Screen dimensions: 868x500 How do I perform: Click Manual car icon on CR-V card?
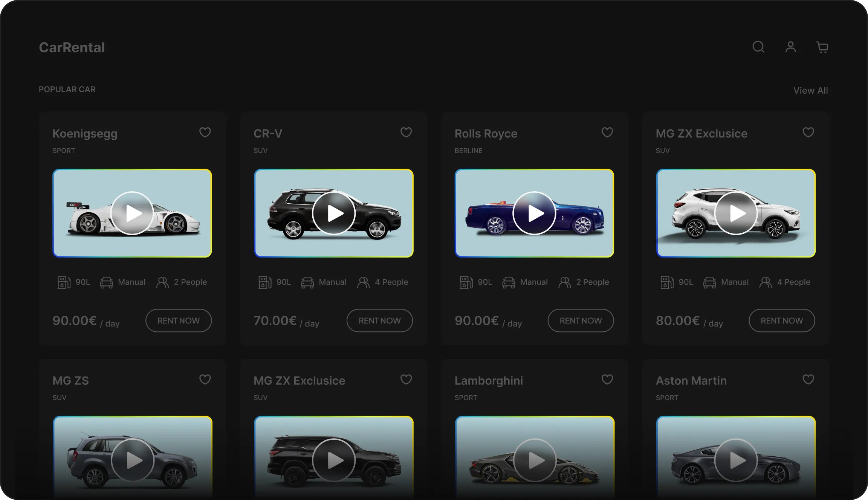point(307,282)
